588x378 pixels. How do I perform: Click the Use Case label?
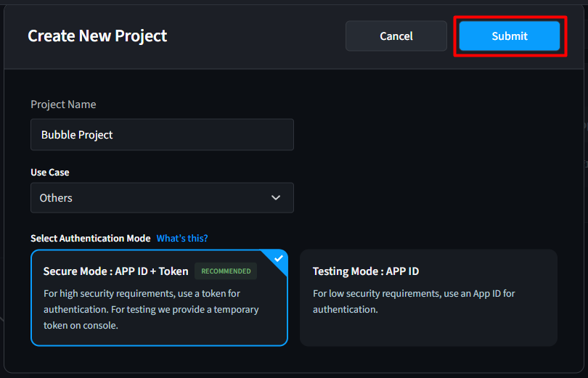tap(50, 173)
